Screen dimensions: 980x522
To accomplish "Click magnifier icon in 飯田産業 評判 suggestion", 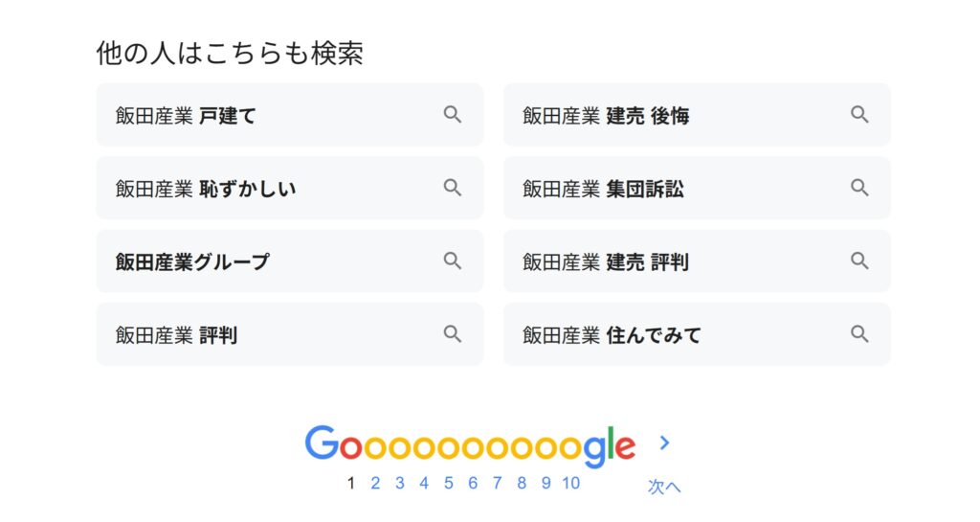I will pos(453,334).
